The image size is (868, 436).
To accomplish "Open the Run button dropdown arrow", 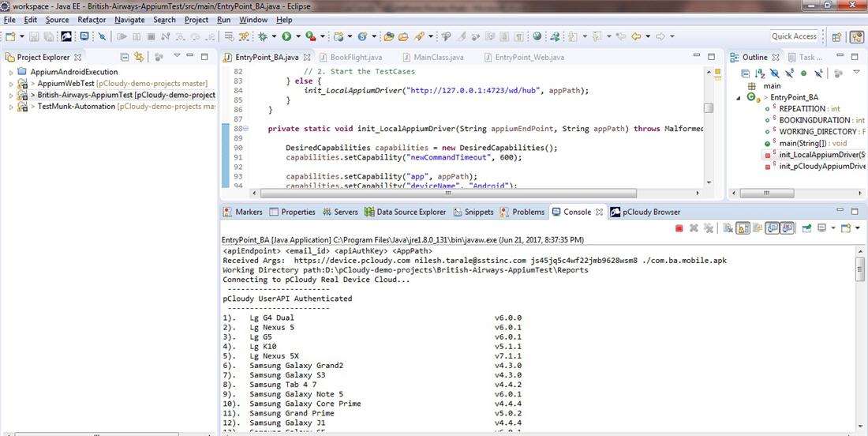I will pos(297,36).
